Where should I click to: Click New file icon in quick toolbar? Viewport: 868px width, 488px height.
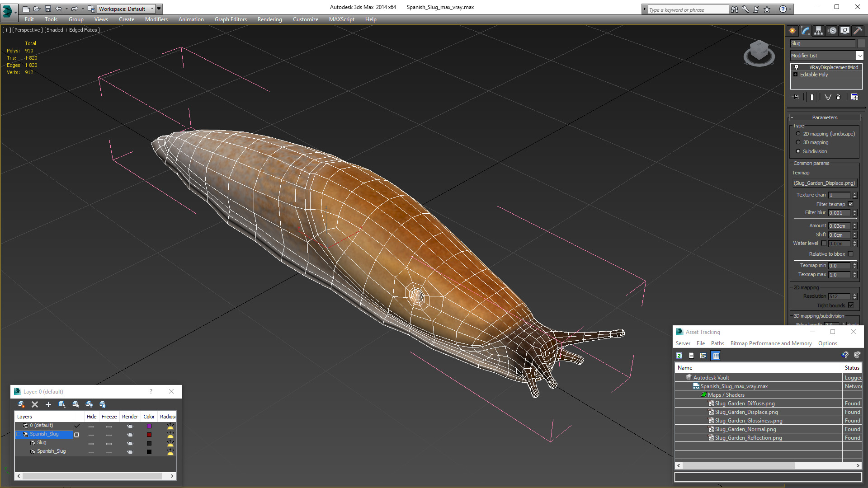(x=26, y=9)
